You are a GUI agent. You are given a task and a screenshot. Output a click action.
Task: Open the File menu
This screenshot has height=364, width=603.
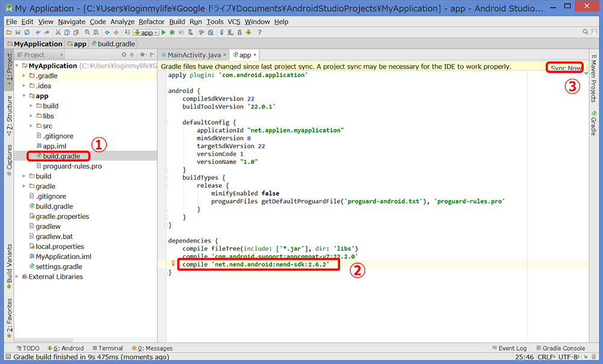[x=11, y=22]
